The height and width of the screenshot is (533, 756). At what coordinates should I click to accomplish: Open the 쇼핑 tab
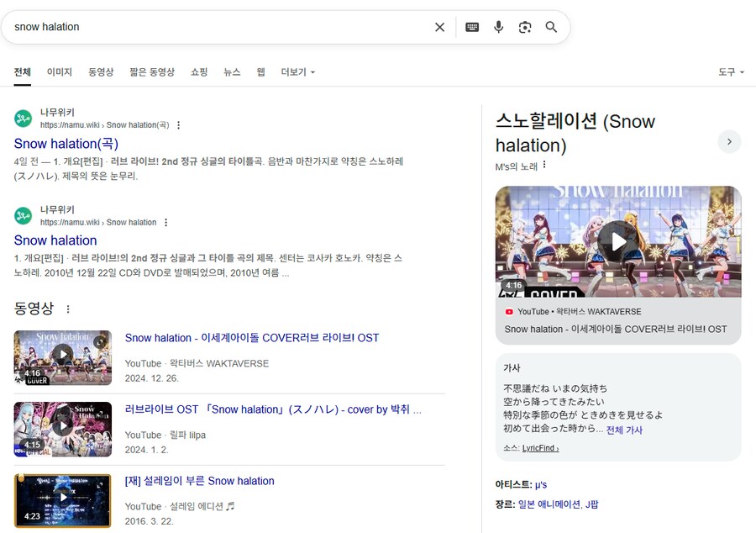click(x=198, y=71)
